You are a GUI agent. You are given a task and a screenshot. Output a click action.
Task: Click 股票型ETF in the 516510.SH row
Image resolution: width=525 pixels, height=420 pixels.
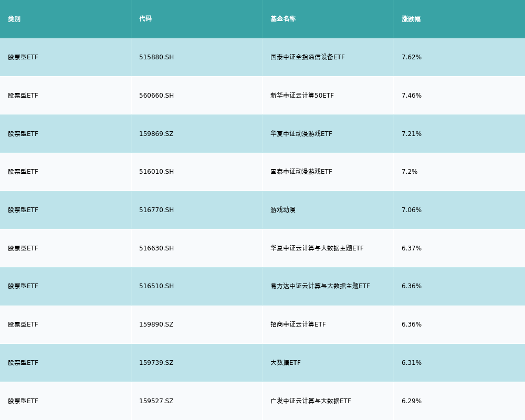[x=23, y=286]
